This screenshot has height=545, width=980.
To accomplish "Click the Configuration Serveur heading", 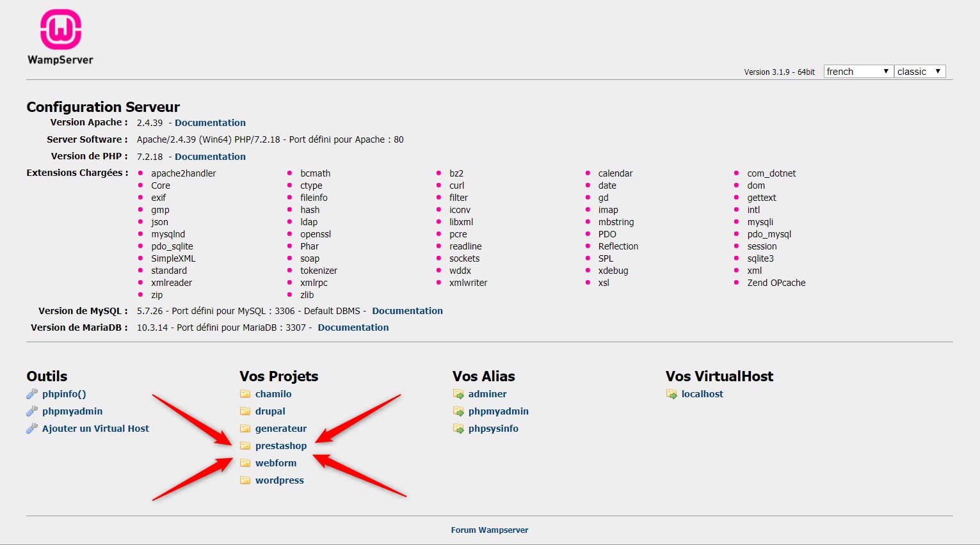I will tap(103, 107).
